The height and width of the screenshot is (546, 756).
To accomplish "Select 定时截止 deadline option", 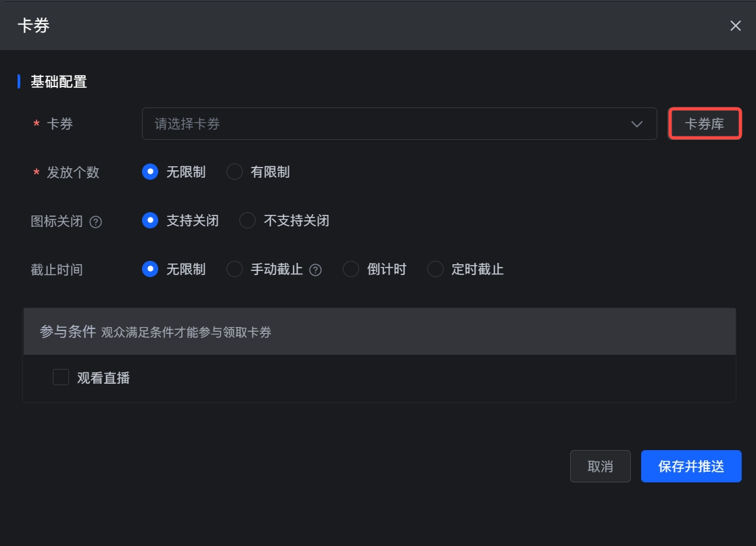I will pos(435,270).
